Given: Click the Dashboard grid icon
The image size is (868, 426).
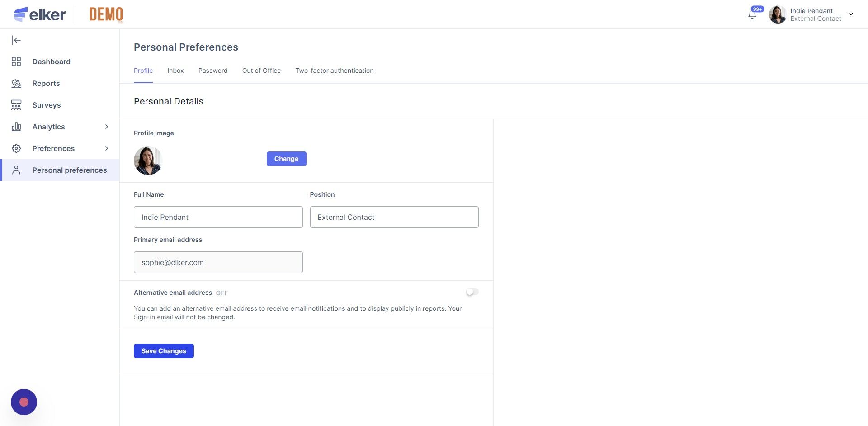Looking at the screenshot, I should (16, 62).
